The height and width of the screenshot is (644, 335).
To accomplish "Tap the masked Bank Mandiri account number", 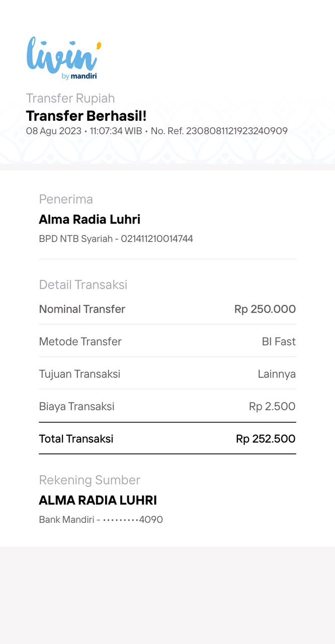I will 133,520.
